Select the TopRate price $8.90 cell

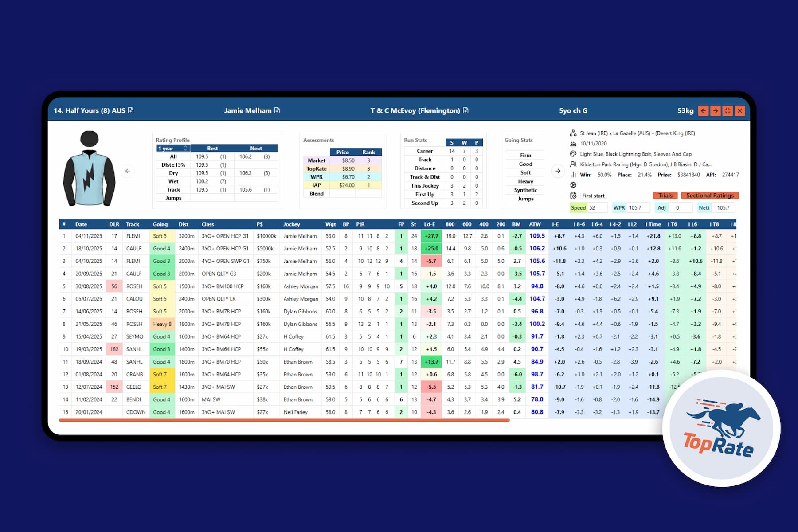click(x=343, y=169)
